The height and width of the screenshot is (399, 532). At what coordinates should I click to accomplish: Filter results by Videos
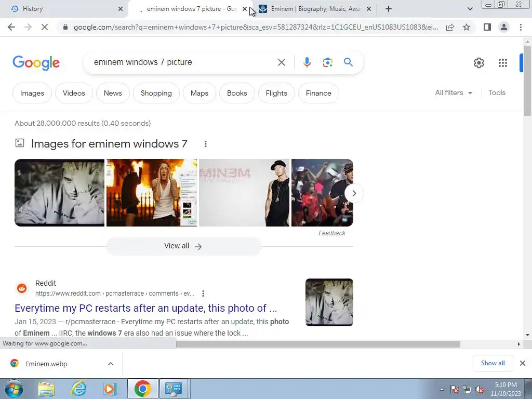pos(74,93)
